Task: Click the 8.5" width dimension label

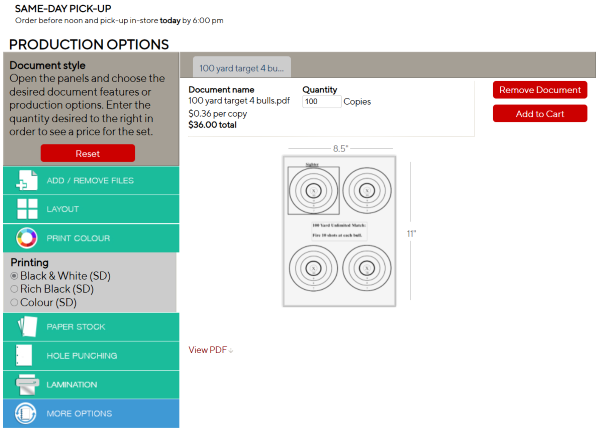Action: [341, 148]
